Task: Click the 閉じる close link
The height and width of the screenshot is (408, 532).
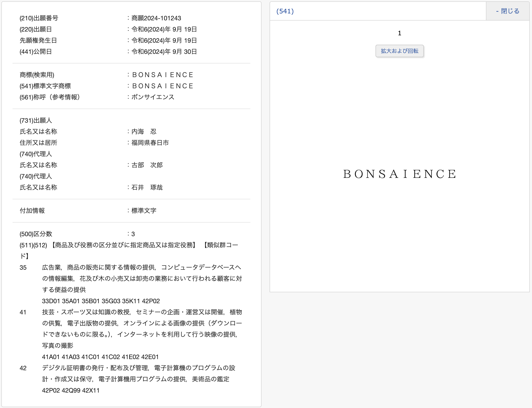Action: tap(507, 11)
